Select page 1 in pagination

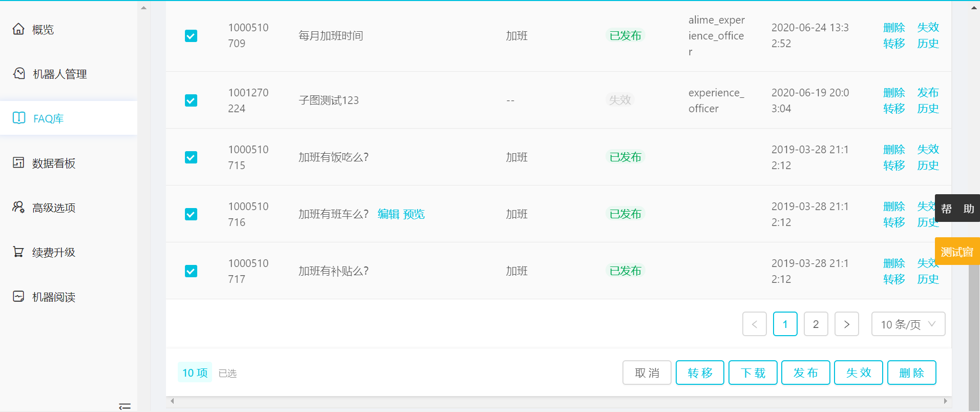785,324
